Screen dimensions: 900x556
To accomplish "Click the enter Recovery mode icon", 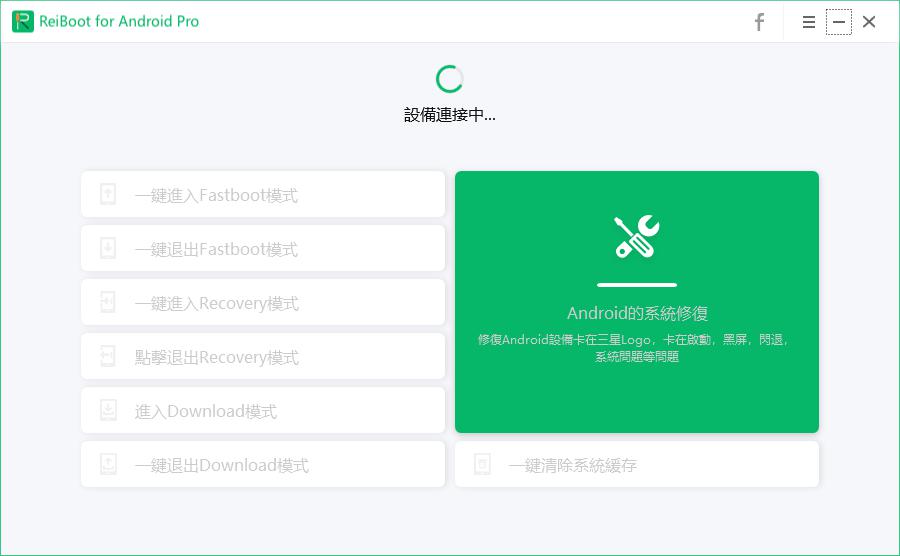I will [108, 302].
